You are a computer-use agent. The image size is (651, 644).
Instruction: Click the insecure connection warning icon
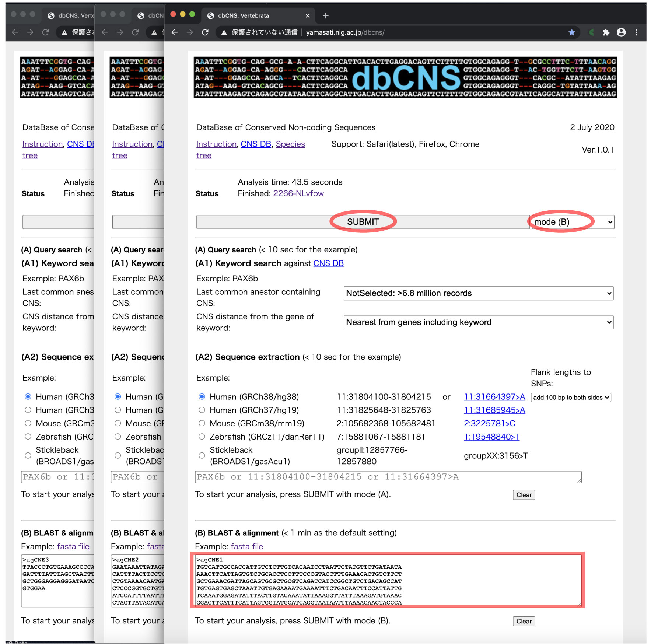[x=224, y=32]
